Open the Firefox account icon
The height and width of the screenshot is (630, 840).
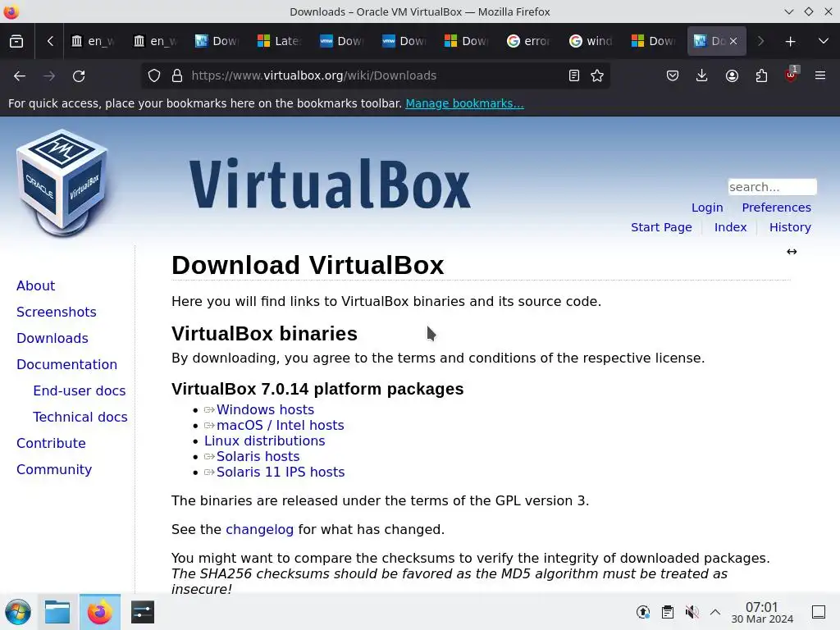[732, 76]
